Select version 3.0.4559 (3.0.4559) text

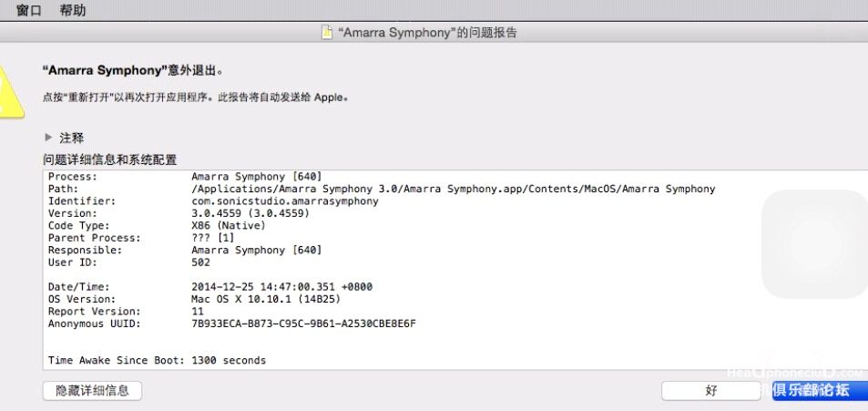pos(250,213)
